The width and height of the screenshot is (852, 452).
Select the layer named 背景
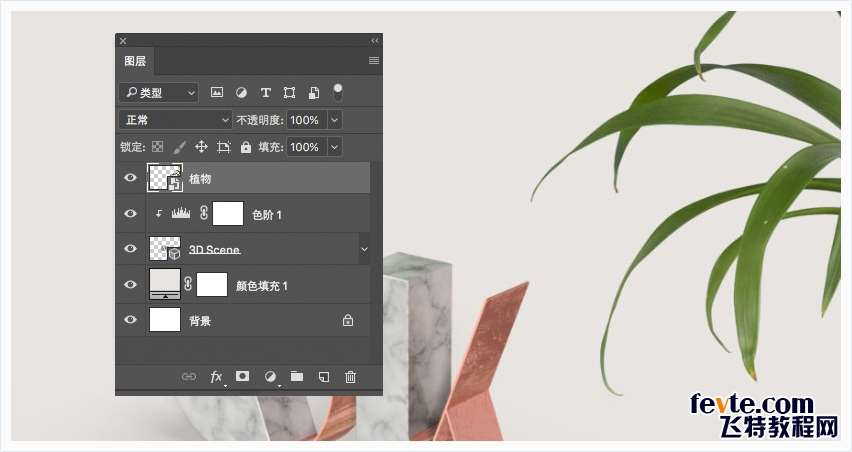click(199, 321)
